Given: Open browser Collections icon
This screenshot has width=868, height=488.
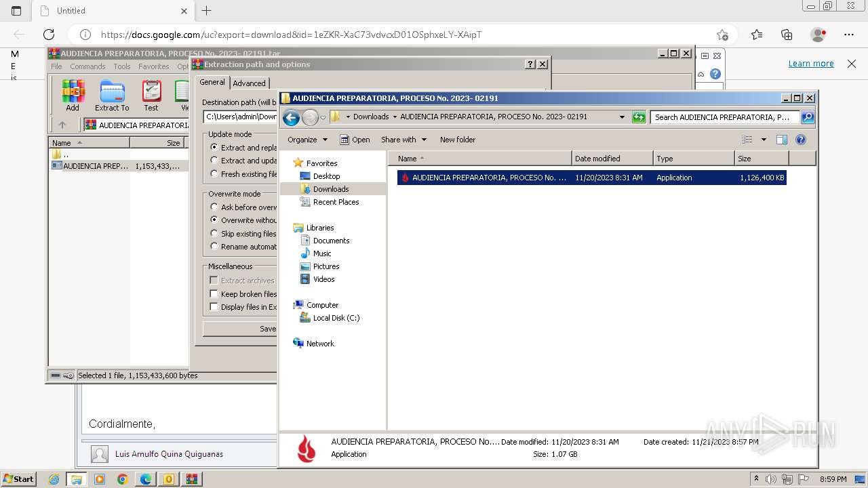Looking at the screenshot, I should [787, 35].
